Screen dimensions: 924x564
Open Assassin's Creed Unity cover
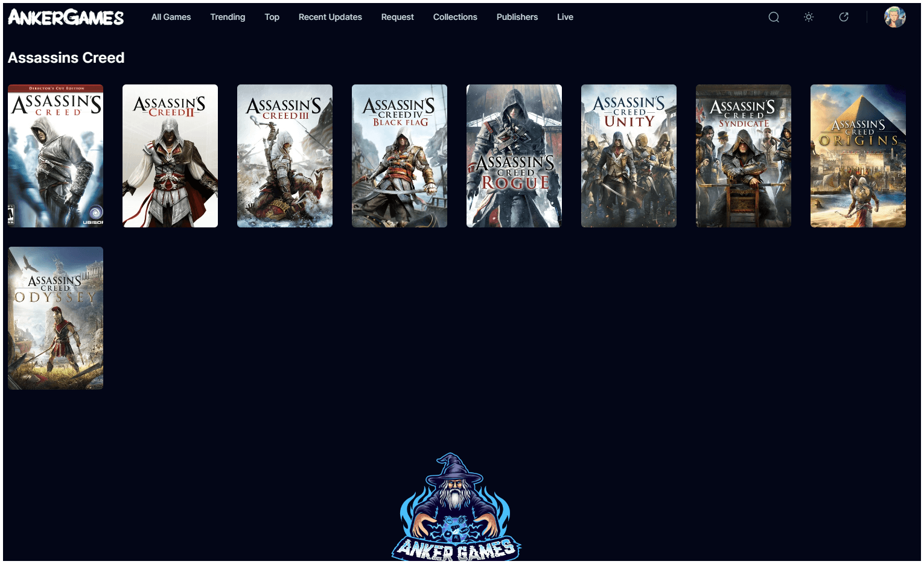tap(629, 156)
